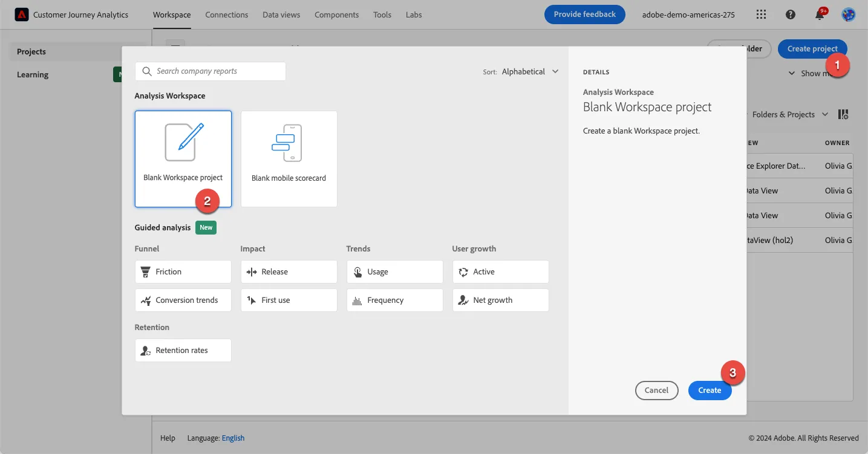Open the apps grid switcher

tap(762, 15)
